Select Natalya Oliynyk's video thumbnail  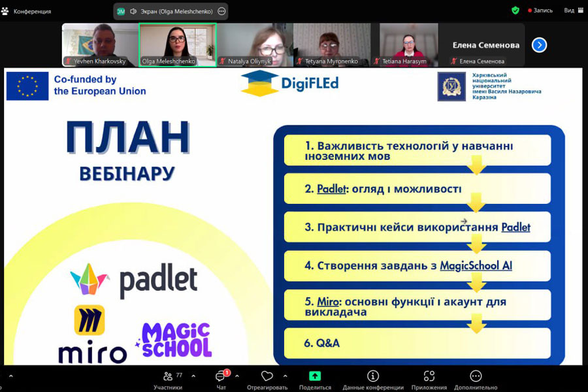[255, 45]
